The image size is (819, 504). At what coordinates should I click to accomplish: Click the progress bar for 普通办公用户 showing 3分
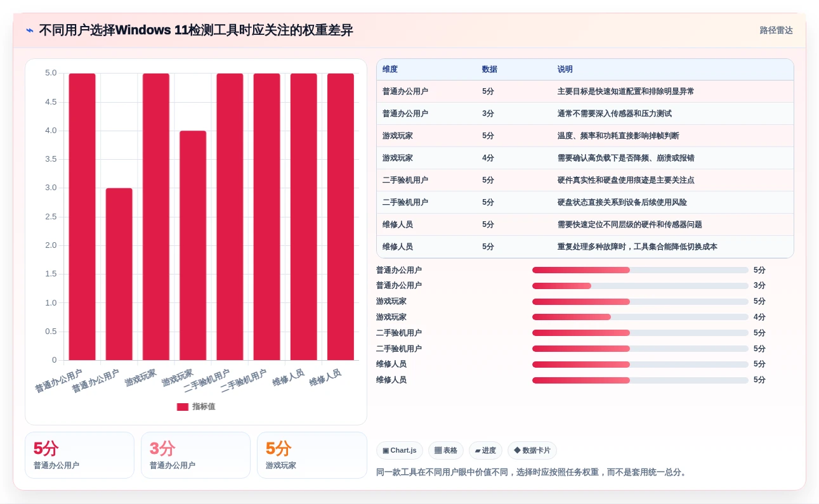click(640, 286)
